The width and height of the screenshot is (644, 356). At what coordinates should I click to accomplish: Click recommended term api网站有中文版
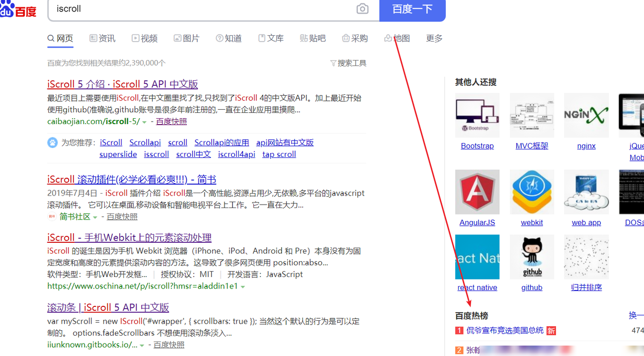tap(285, 142)
